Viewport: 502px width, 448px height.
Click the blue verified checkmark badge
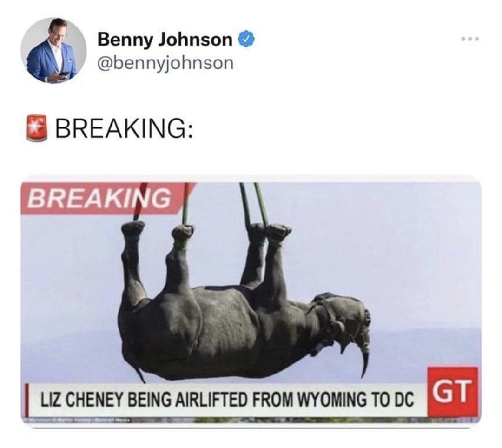coord(246,40)
